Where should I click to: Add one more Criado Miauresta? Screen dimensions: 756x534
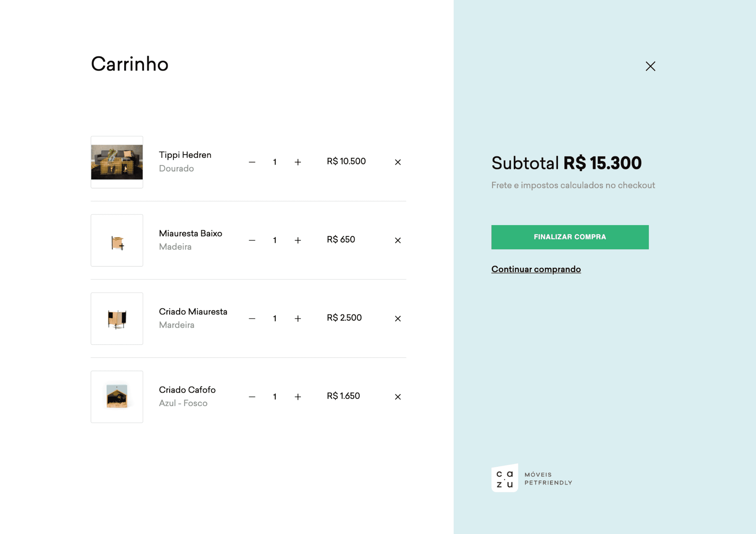[x=298, y=319]
